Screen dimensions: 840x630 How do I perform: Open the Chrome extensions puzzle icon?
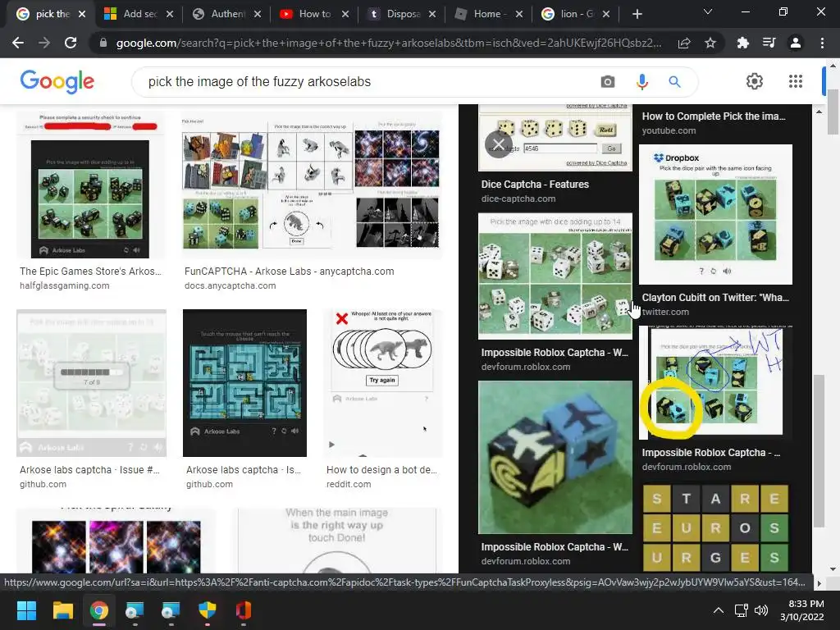pos(742,43)
